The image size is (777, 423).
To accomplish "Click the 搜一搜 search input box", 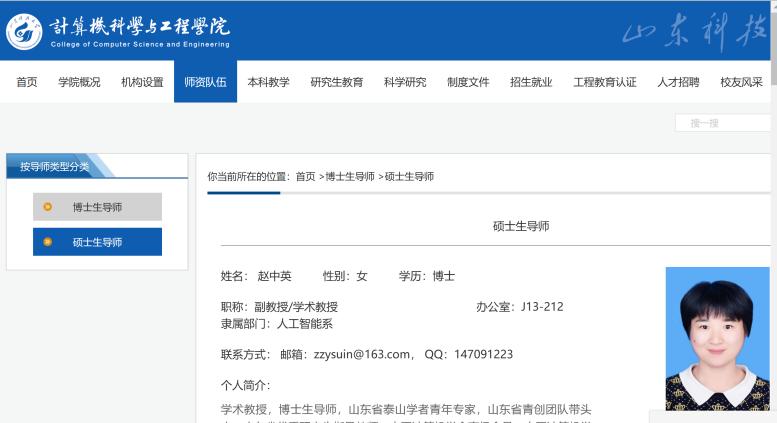I will [723, 123].
